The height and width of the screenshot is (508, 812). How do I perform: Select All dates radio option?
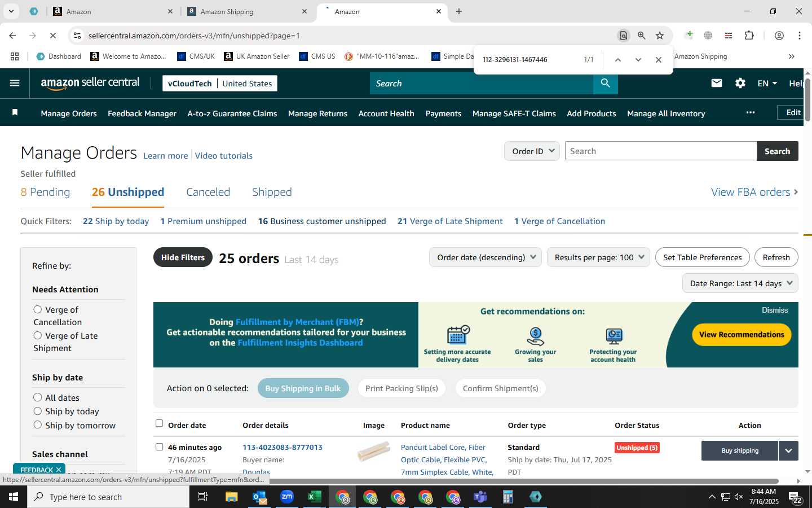tap(38, 397)
